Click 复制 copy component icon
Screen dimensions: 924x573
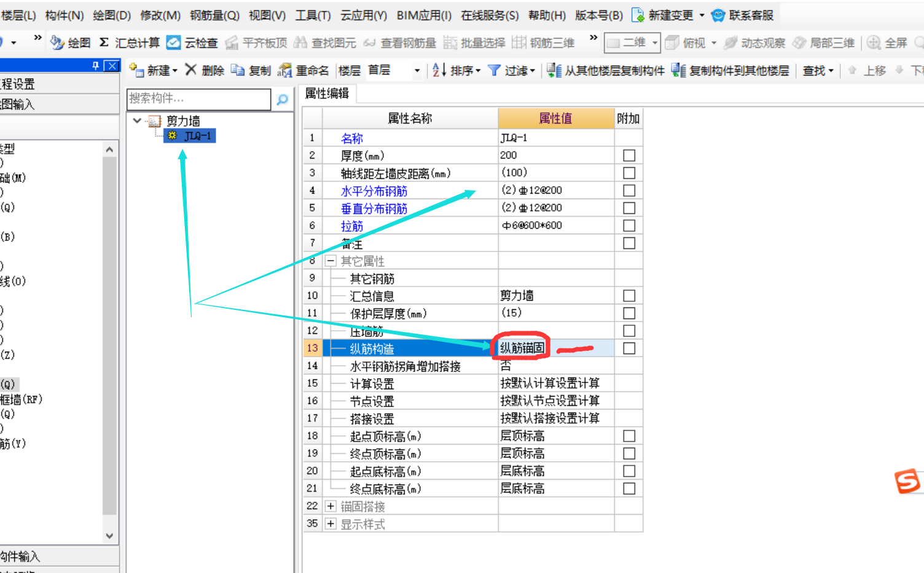click(238, 70)
